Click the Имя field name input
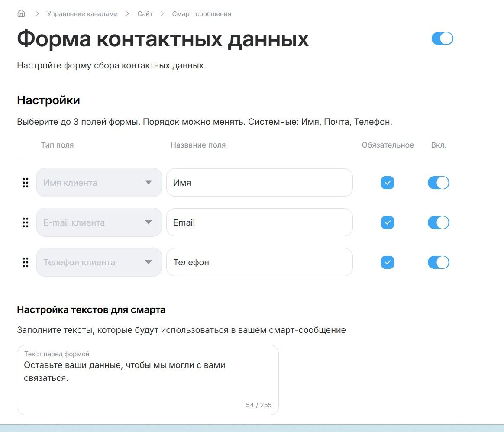This screenshot has width=504, height=432. pos(259,183)
